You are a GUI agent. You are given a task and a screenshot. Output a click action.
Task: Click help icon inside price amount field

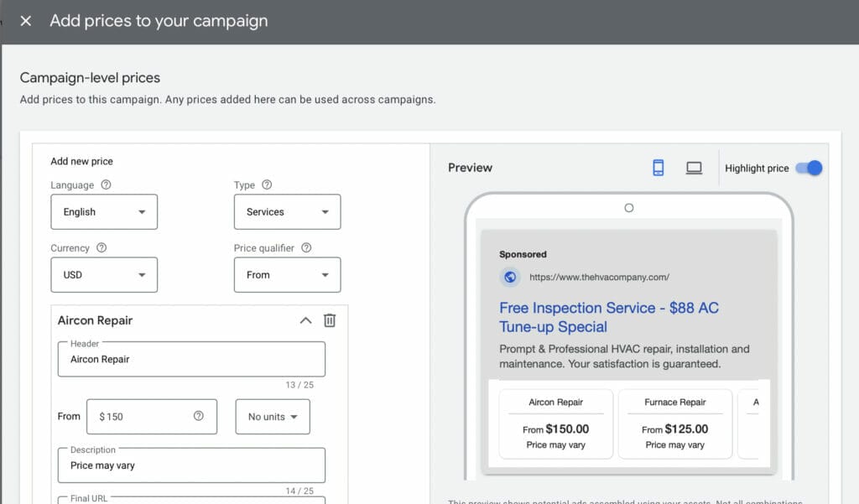[199, 416]
